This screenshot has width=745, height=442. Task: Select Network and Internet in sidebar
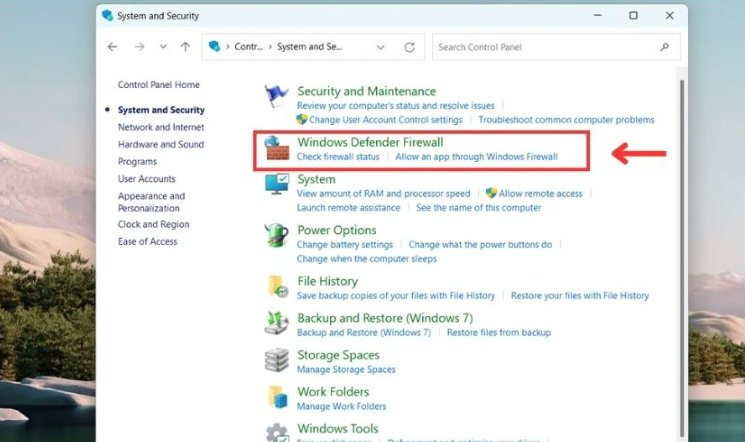tap(160, 127)
